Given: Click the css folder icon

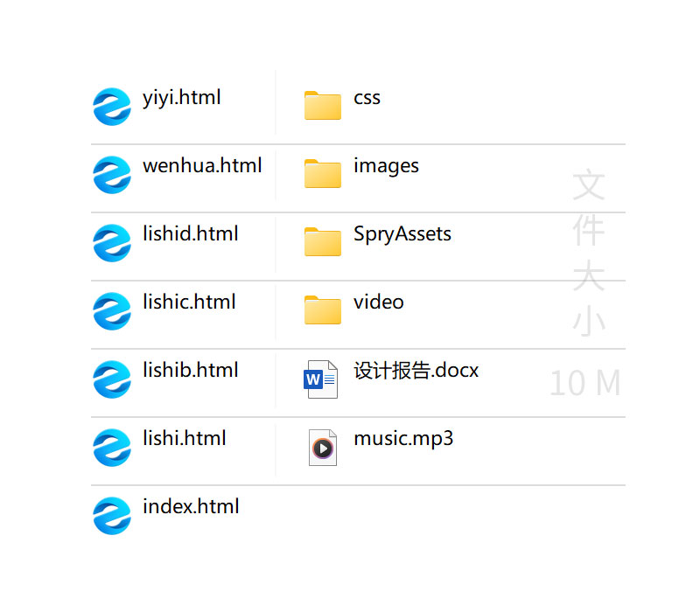Looking at the screenshot, I should [x=322, y=106].
